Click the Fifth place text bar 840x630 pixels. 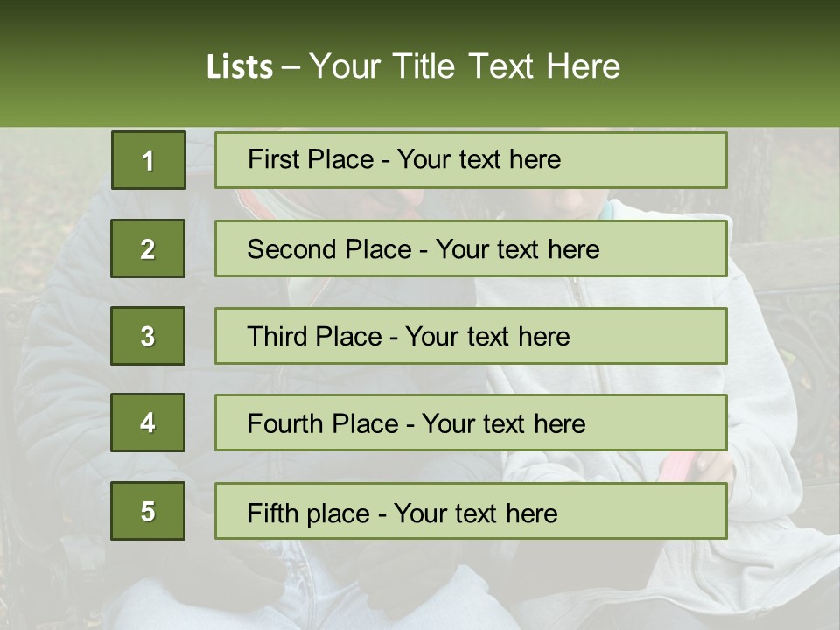coord(471,511)
